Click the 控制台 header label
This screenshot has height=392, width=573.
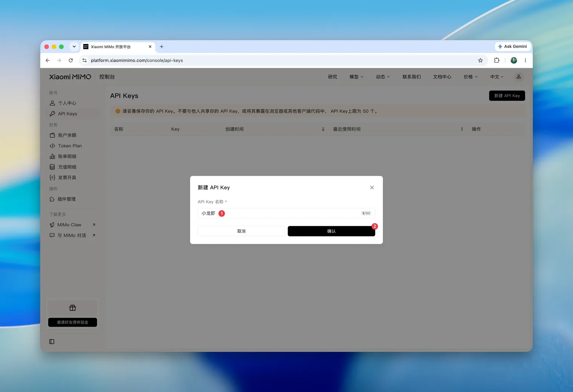[x=107, y=77]
